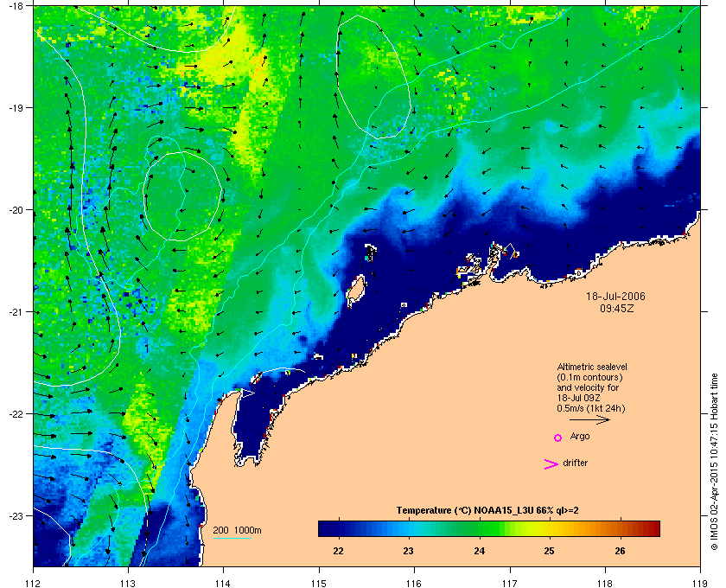Click the latitude axis label '-21'
The width and height of the screenshot is (726, 588).
point(16,312)
